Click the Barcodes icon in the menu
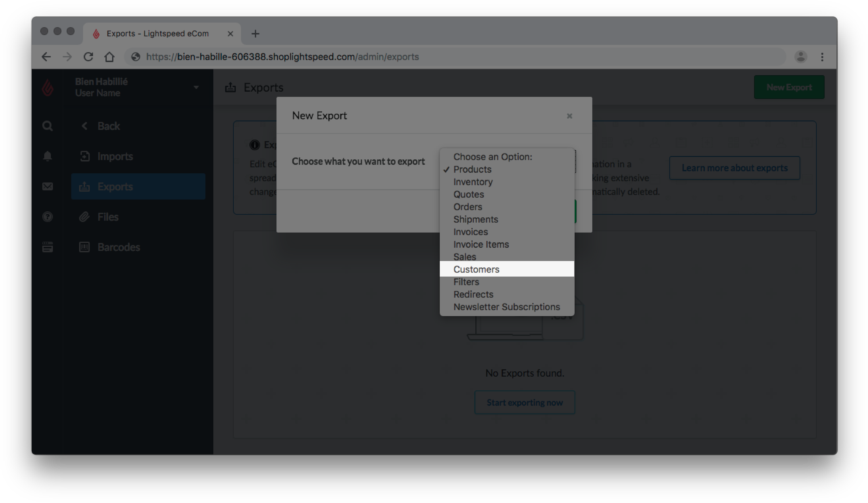 (x=84, y=247)
